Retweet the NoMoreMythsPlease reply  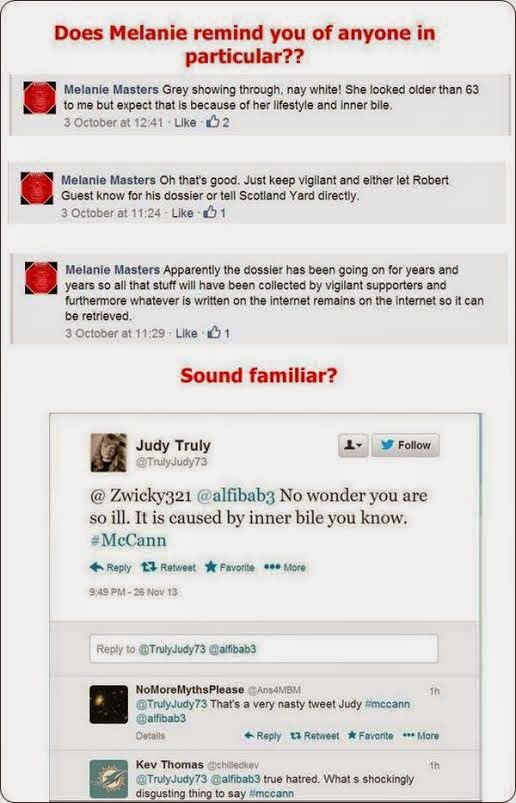point(314,735)
